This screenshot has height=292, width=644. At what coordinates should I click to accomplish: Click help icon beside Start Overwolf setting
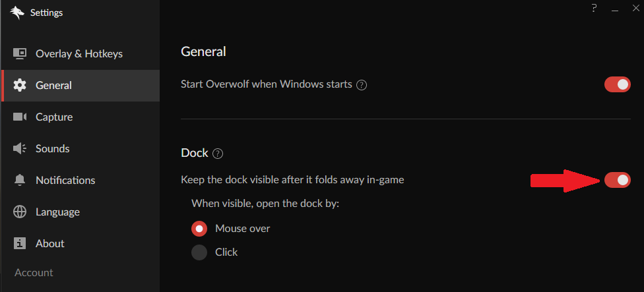tap(362, 85)
